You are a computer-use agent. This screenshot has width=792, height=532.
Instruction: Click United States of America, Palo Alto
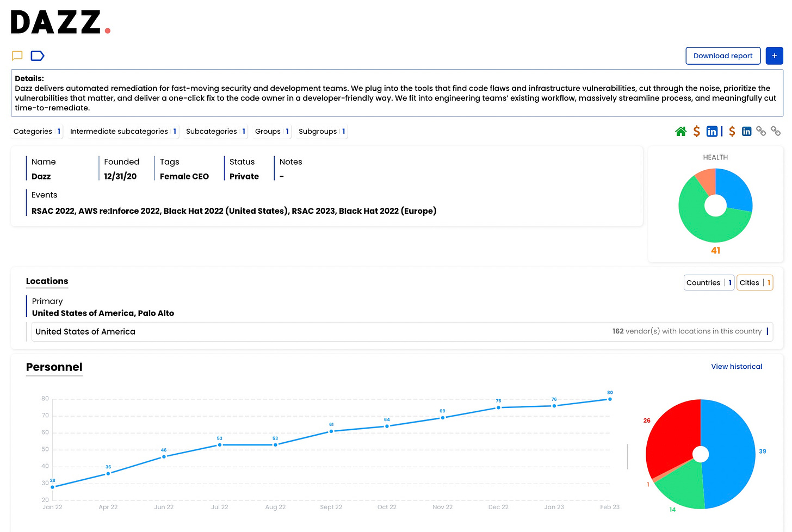click(103, 313)
